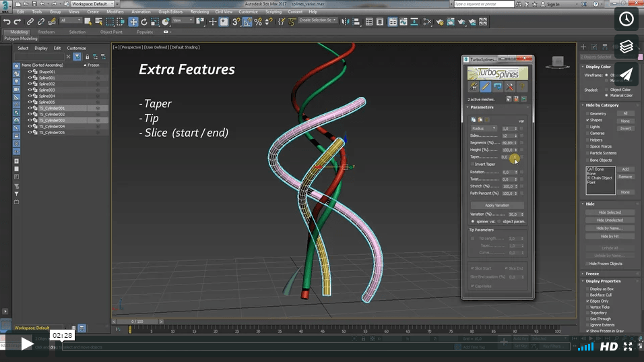Enable the Hide Frozen Objects checkbox
This screenshot has height=362, width=644.
tap(587, 264)
